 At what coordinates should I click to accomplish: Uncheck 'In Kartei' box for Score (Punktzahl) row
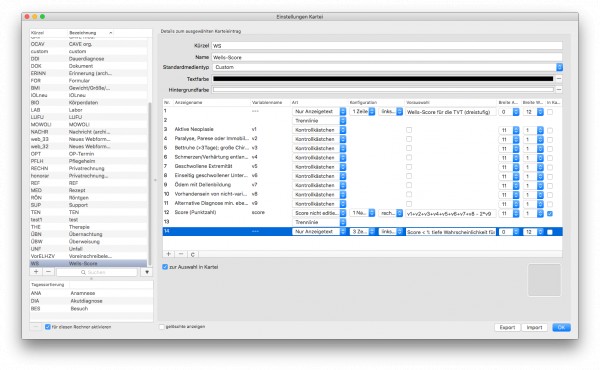pos(550,214)
